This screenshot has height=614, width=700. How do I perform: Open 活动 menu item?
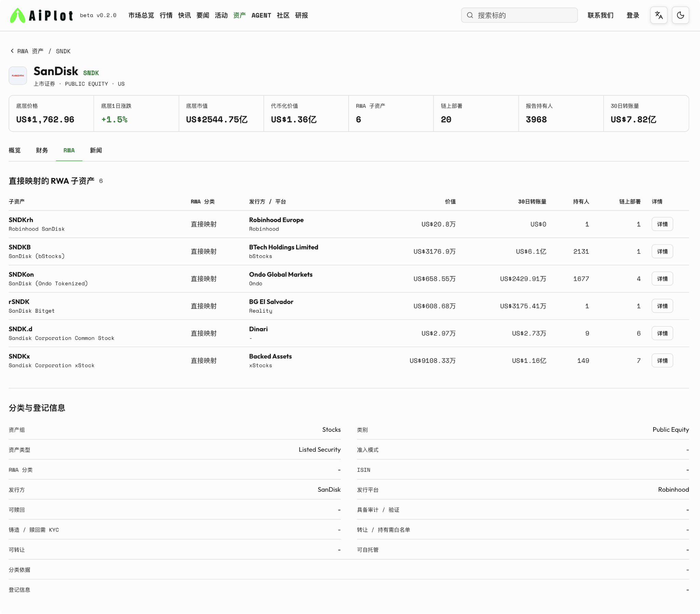pos(221,15)
